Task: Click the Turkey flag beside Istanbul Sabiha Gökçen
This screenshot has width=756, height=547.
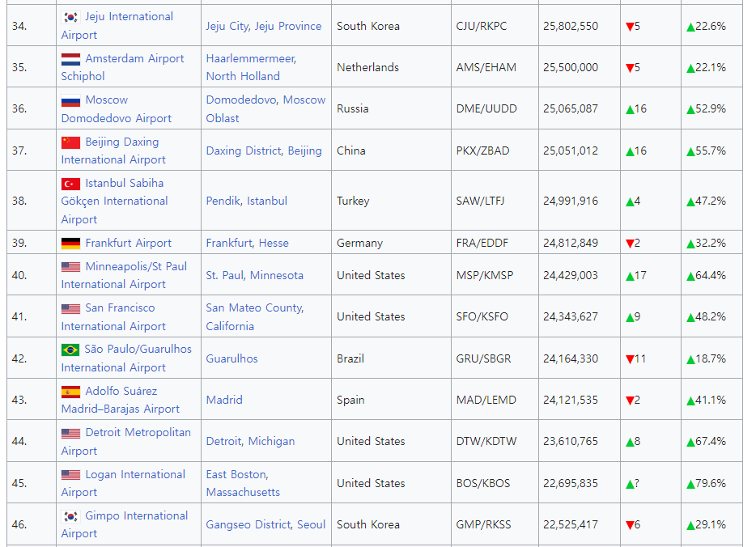Action: pos(70,184)
